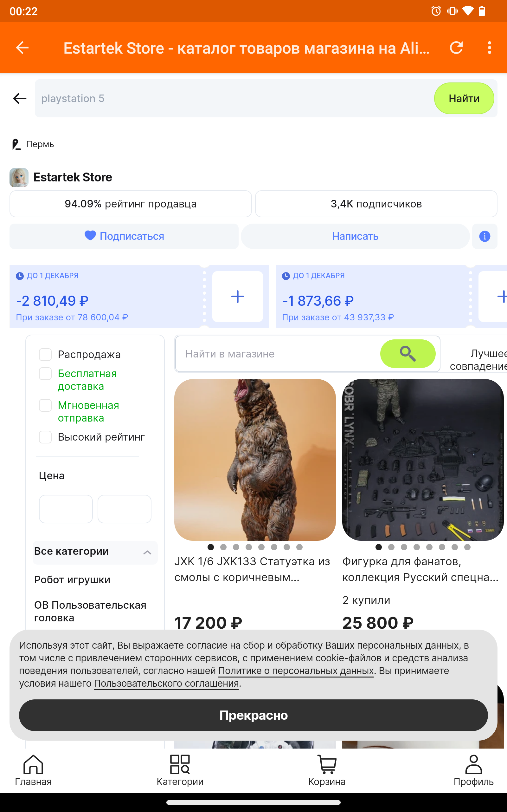
Task: Enable the Распродажа checkbox
Action: 45,354
